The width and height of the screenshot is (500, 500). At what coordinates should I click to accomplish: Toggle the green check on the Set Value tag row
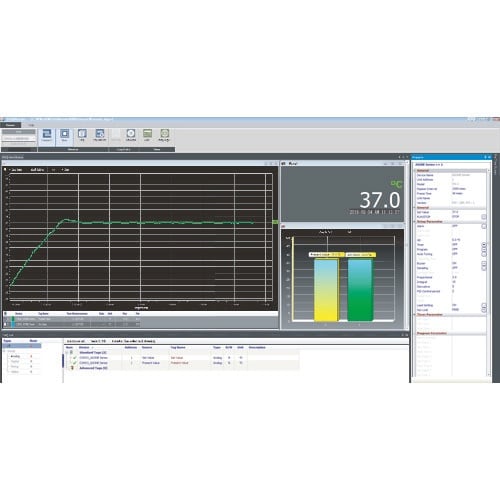75,358
